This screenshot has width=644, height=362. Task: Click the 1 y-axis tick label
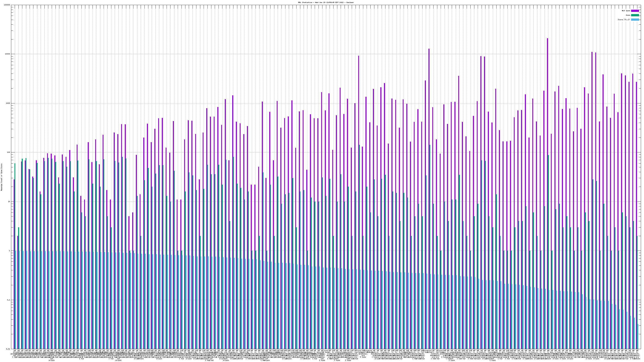tap(10, 251)
